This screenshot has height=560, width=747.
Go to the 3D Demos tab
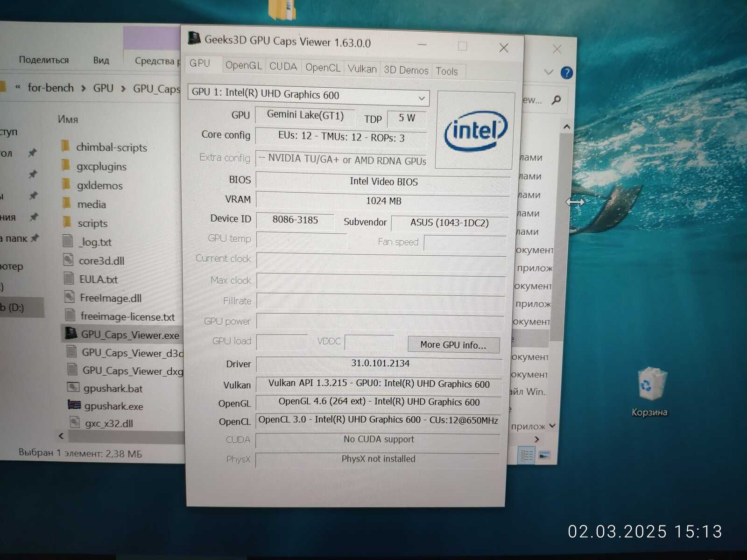(406, 70)
